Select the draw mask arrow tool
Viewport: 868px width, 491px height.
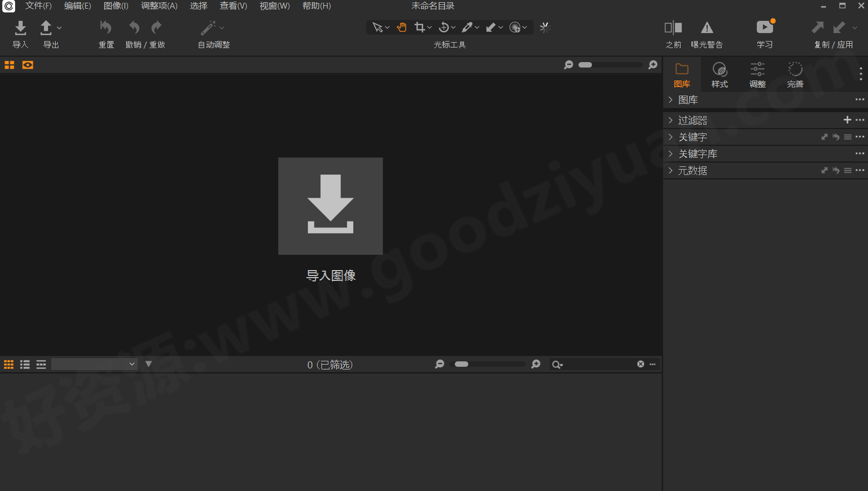point(491,27)
